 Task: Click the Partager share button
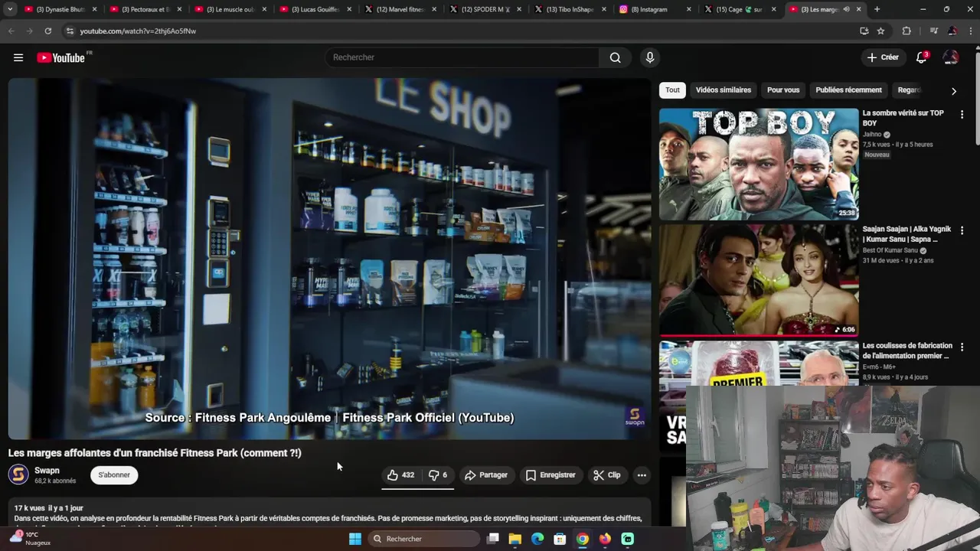pos(486,475)
